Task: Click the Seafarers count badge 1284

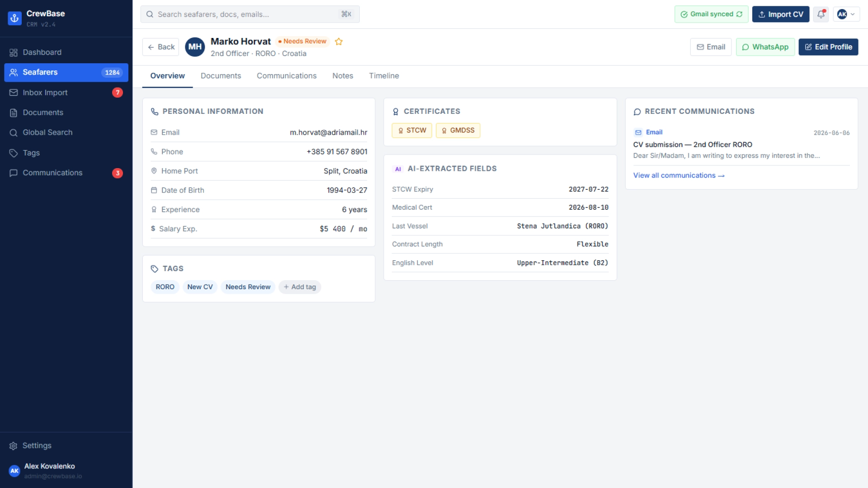Action: click(112, 73)
